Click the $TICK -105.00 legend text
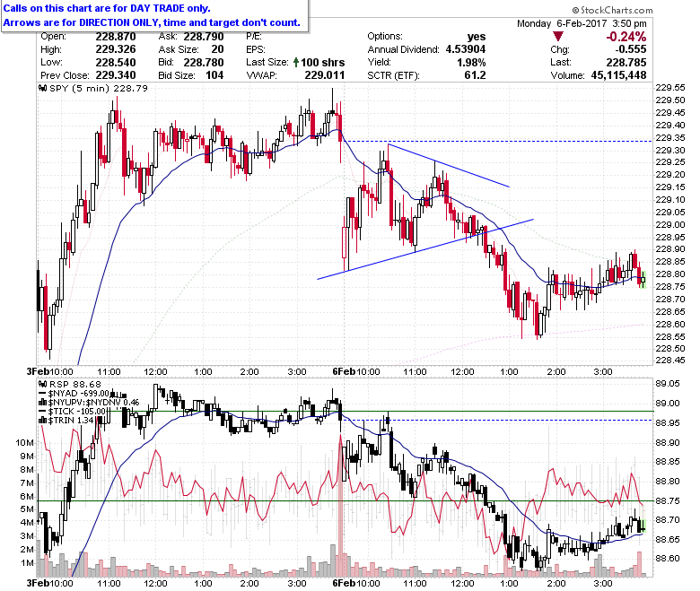 tap(77, 411)
